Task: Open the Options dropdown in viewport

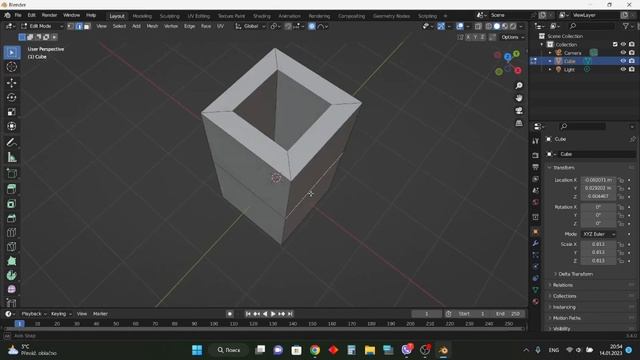Action: tap(512, 37)
